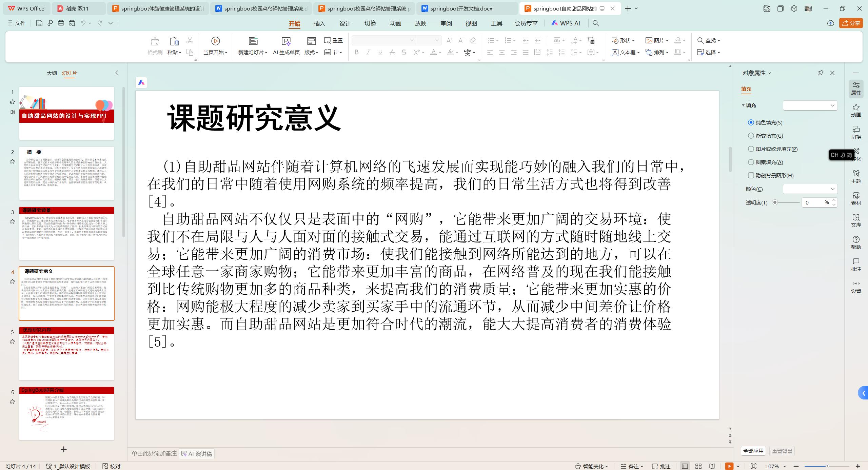The height and width of the screenshot is (470, 868).
Task: Switch to the 插入 ribbon tab
Action: point(319,23)
